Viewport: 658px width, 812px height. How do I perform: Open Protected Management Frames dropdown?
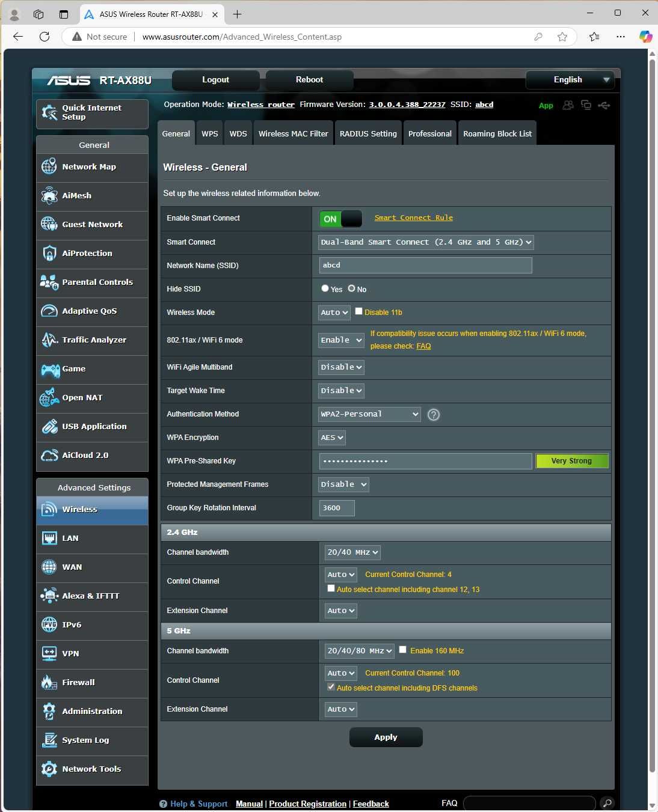(343, 484)
